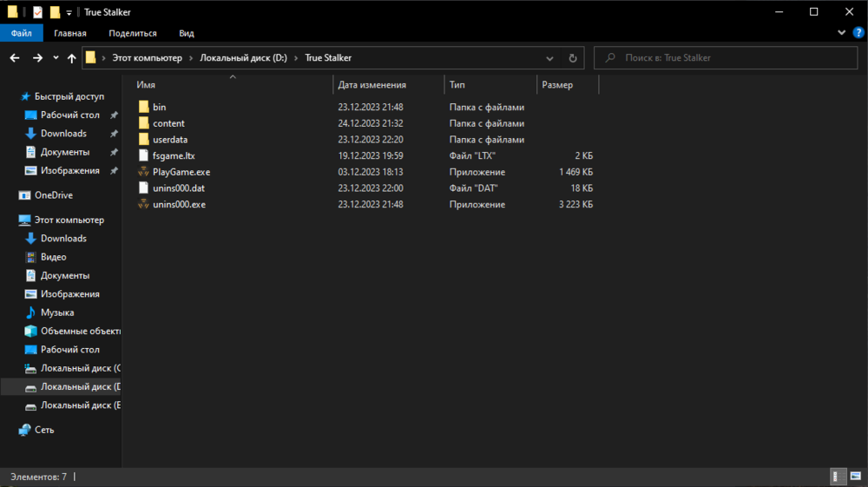
Task: Open the Файл menu
Action: click(22, 33)
